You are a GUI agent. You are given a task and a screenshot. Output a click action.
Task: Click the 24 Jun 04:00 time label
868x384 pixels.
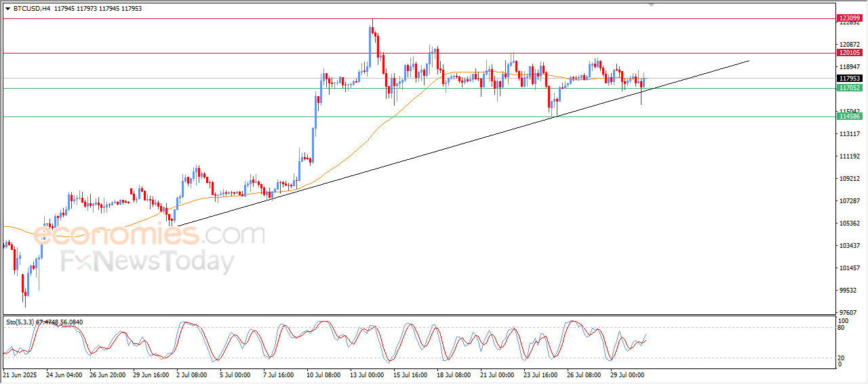[64, 374]
